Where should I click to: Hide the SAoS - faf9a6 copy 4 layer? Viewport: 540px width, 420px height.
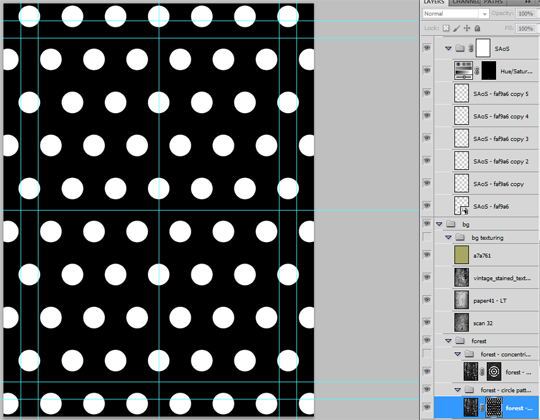pos(427,115)
